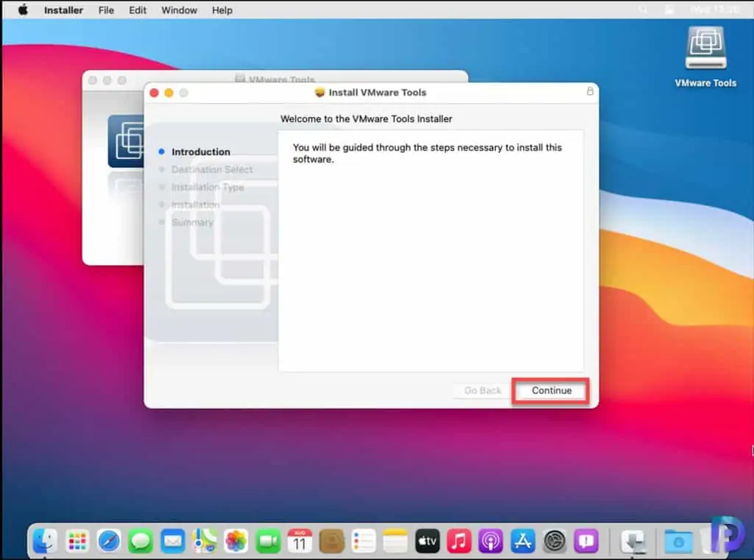Launch Safari from the dock

point(109,542)
